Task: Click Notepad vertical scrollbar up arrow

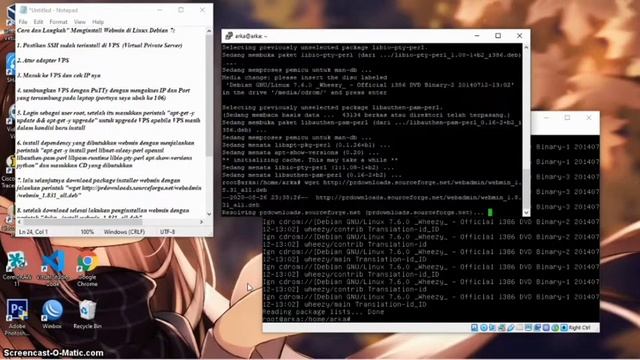Action: (209, 31)
